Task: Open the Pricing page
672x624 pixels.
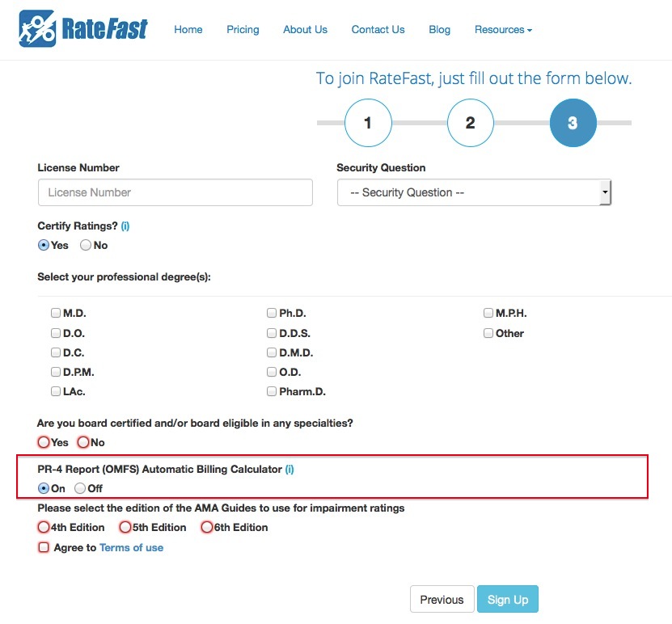Action: (243, 30)
